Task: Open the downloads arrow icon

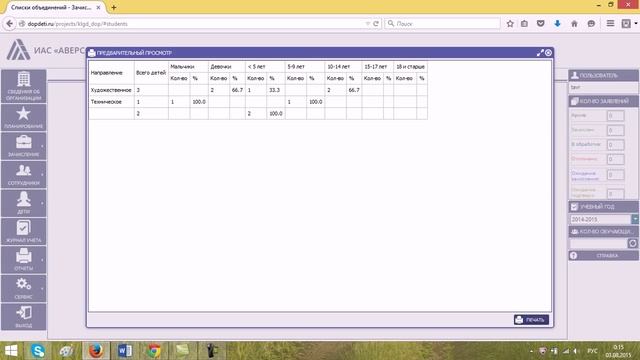Action: click(x=557, y=24)
